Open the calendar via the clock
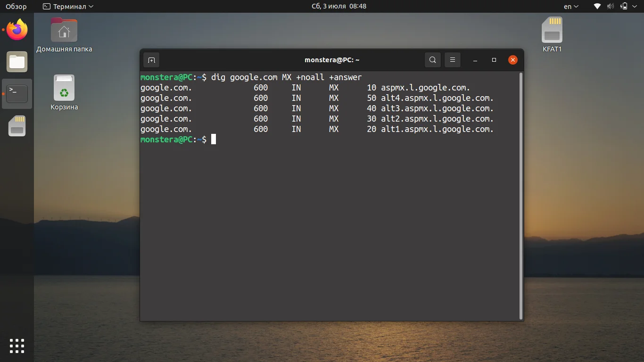The image size is (644, 362). 339,6
